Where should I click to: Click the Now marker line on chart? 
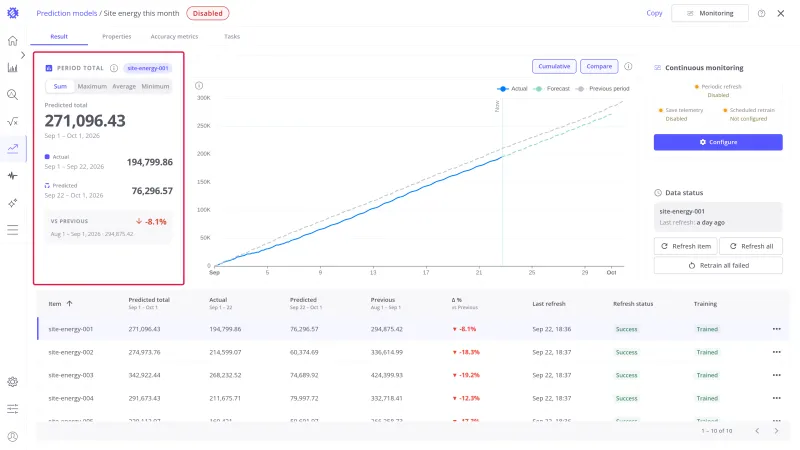(502, 181)
